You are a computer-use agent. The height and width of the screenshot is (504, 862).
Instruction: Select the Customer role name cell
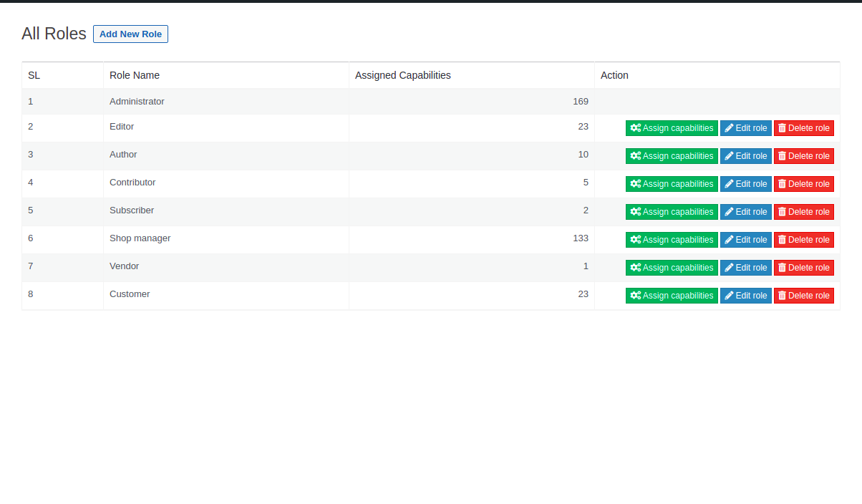click(226, 296)
